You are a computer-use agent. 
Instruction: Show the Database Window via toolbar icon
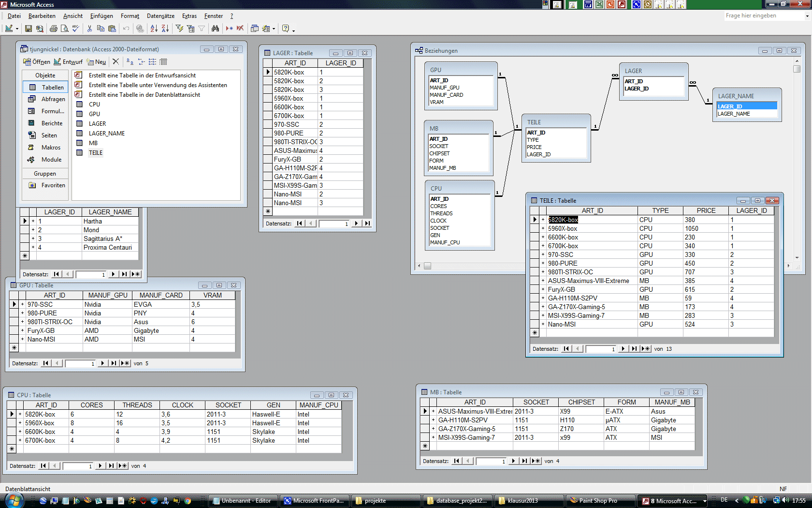255,29
